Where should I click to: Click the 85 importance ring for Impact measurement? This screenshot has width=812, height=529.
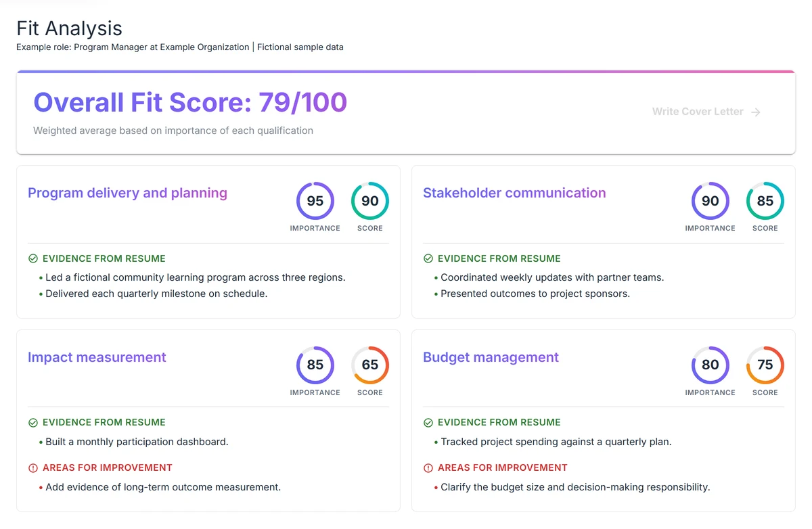point(315,365)
